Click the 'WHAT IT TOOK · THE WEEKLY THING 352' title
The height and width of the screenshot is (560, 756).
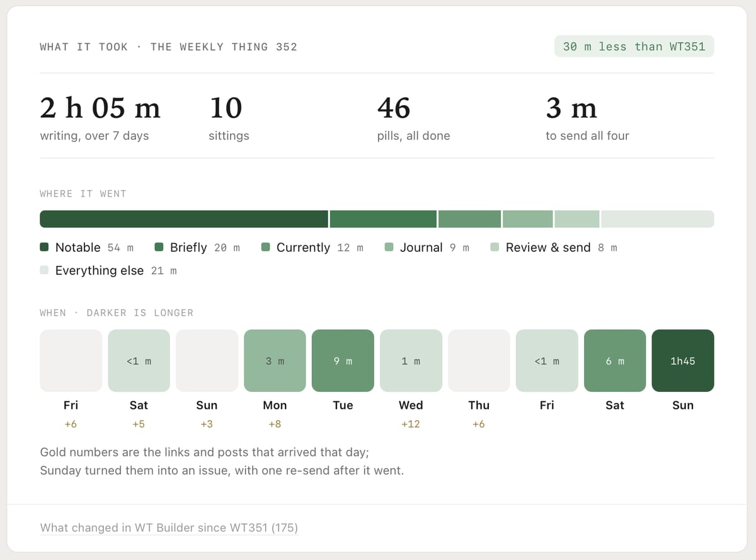(x=168, y=47)
